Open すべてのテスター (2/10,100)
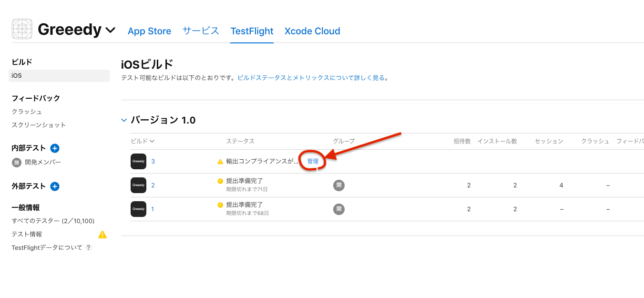644x298 pixels. pos(53,221)
